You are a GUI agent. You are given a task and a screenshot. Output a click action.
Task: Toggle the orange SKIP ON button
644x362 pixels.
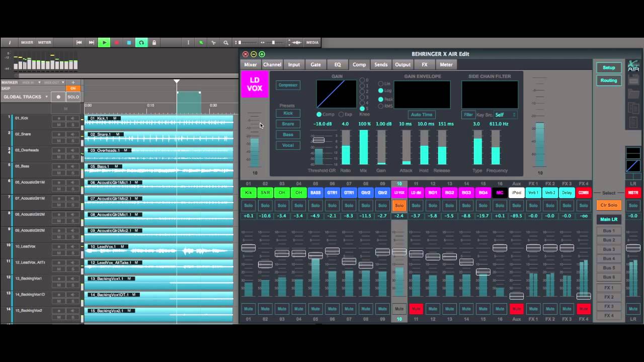click(x=73, y=88)
